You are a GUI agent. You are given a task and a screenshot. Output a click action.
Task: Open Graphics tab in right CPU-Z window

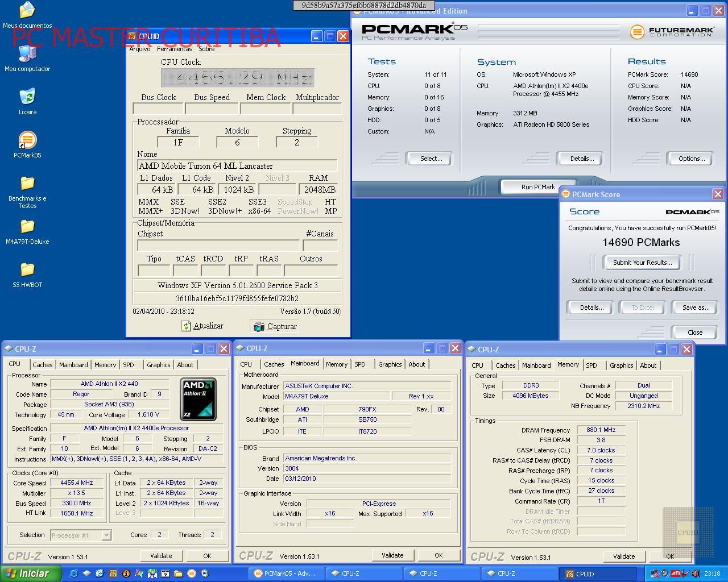pyautogui.click(x=622, y=365)
